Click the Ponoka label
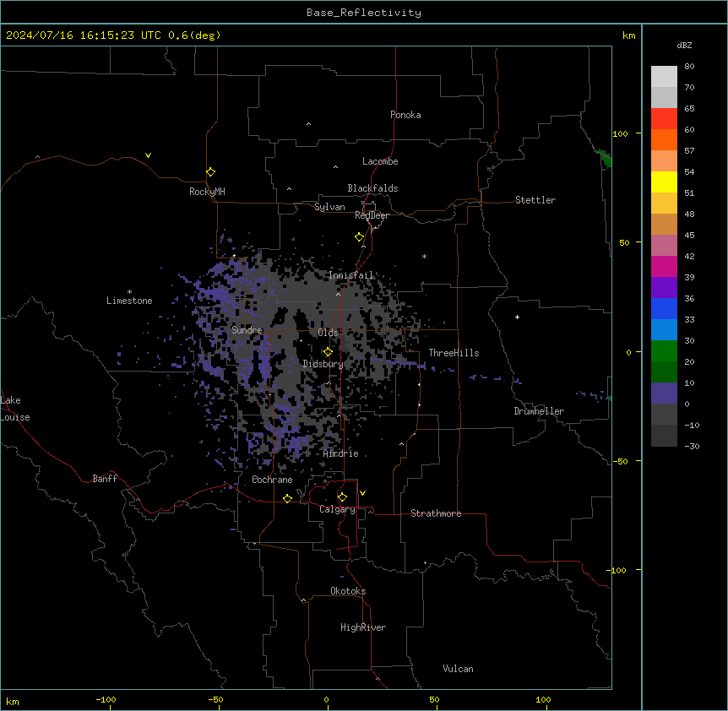 click(x=405, y=115)
